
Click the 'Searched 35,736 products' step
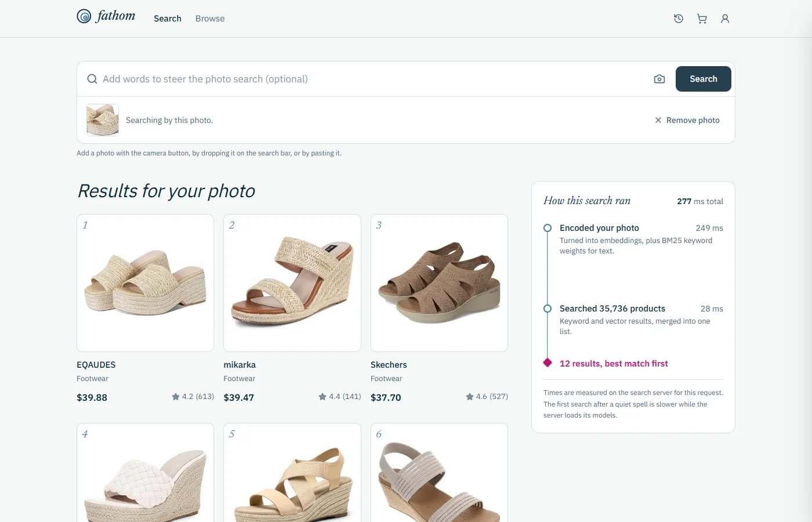(x=612, y=309)
